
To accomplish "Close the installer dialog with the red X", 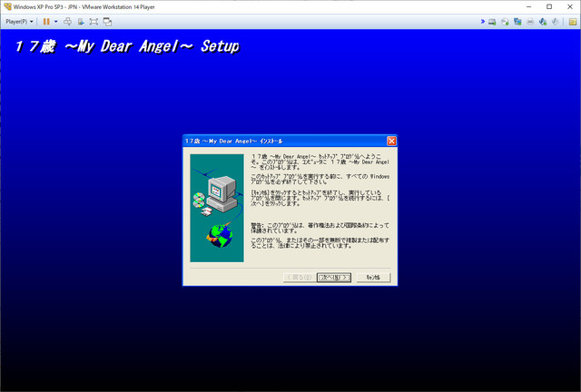I will [391, 141].
